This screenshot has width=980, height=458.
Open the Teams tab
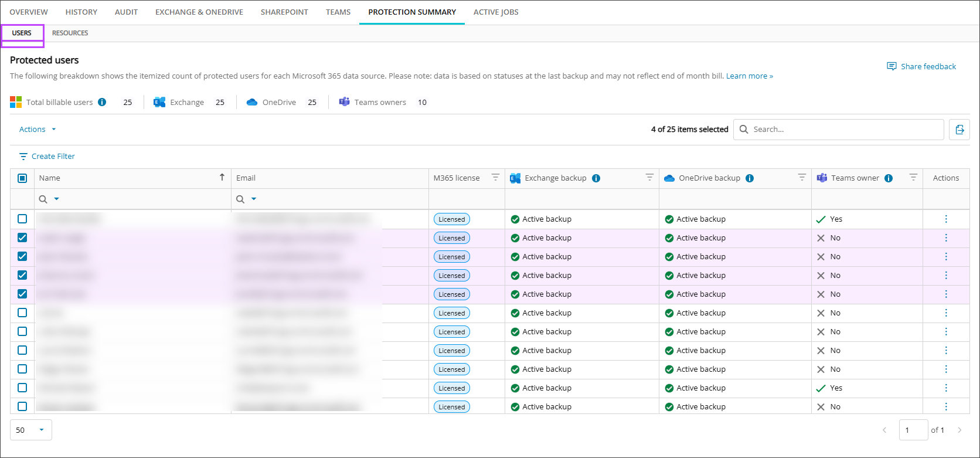point(338,12)
